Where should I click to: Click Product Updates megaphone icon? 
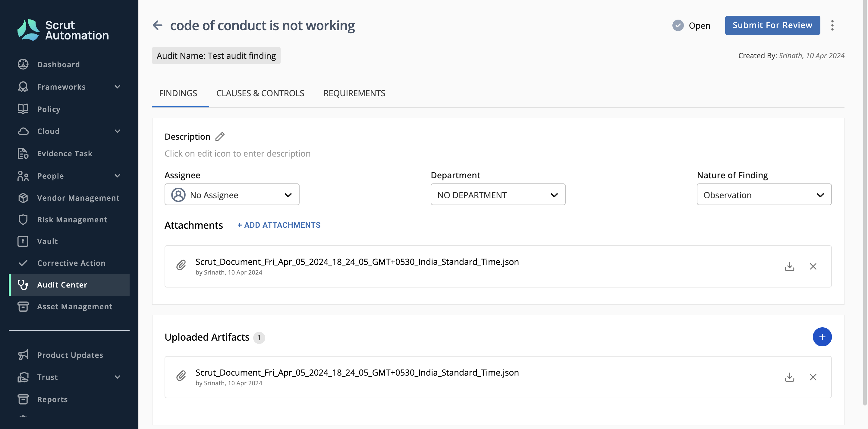pyautogui.click(x=23, y=355)
